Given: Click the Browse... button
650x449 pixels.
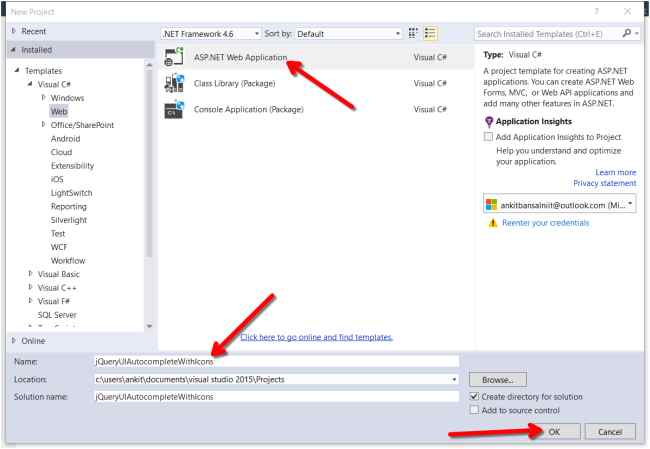Looking at the screenshot, I should [498, 379].
